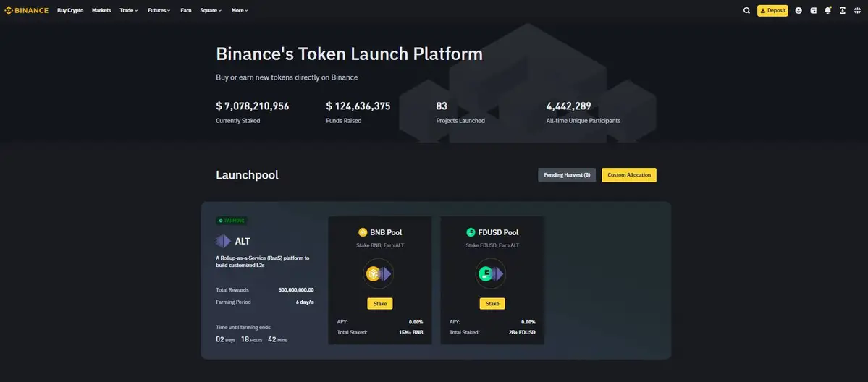
Task: Click the BNB coin icon in BNB Pool title
Action: tap(363, 232)
